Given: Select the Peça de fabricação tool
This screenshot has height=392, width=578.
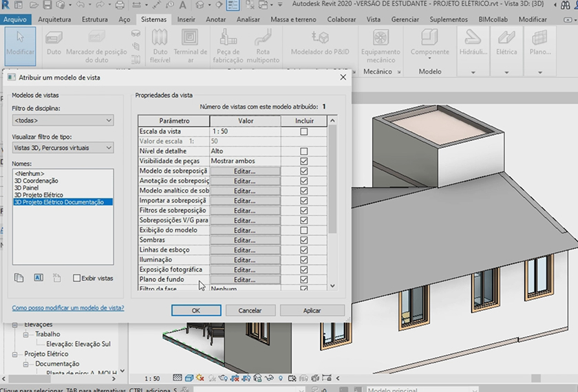Looking at the screenshot, I should coord(228,41).
